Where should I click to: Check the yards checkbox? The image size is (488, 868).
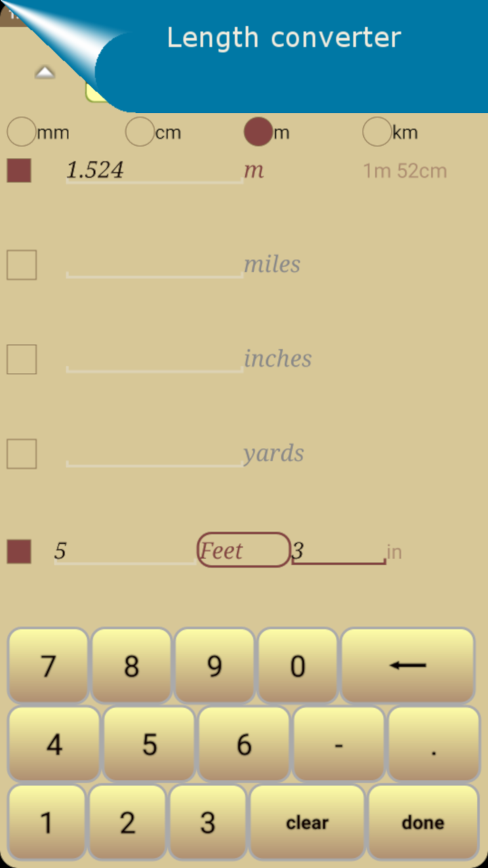click(22, 454)
